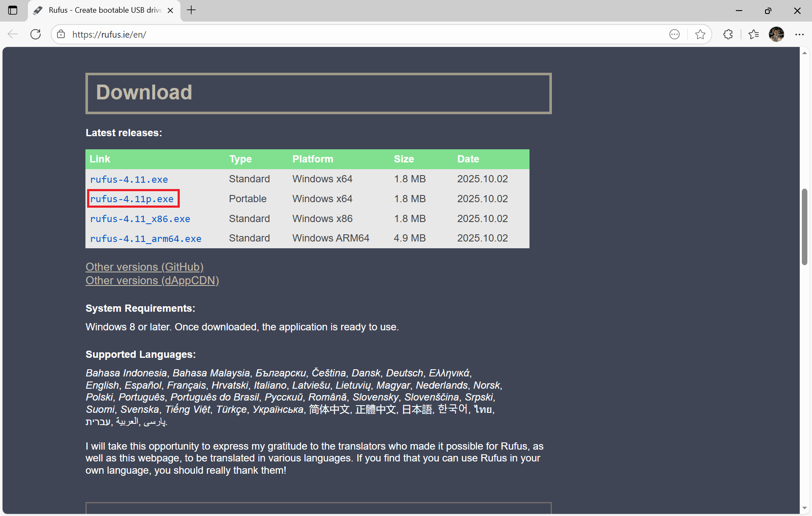812x516 pixels.
Task: Click the user profile avatar
Action: [776, 34]
